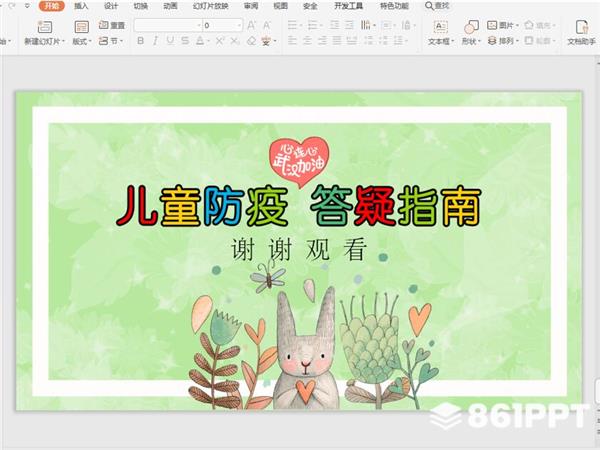This screenshot has width=600, height=450.
Task: Open the Insert (插入) ribbon tab
Action: [81, 6]
